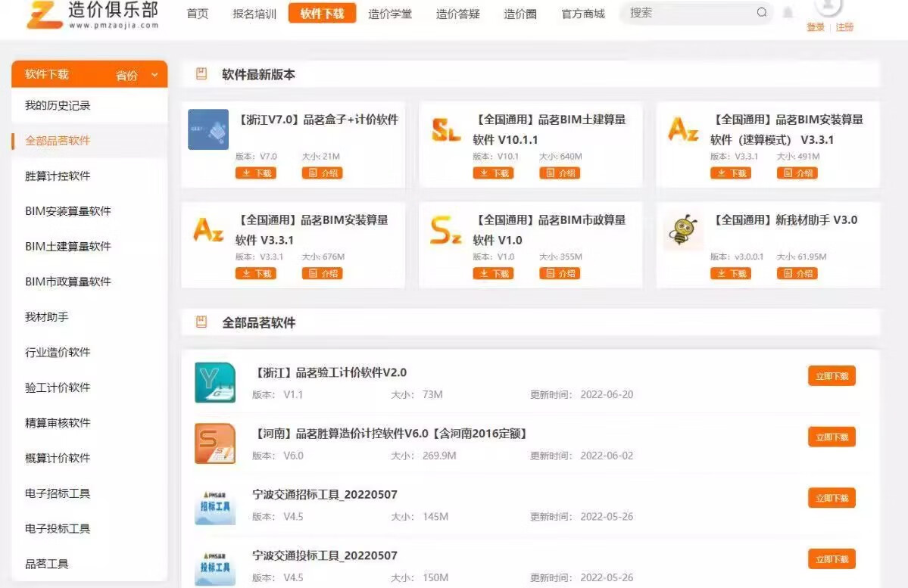Go to the 官方商城 nav tab

(582, 14)
